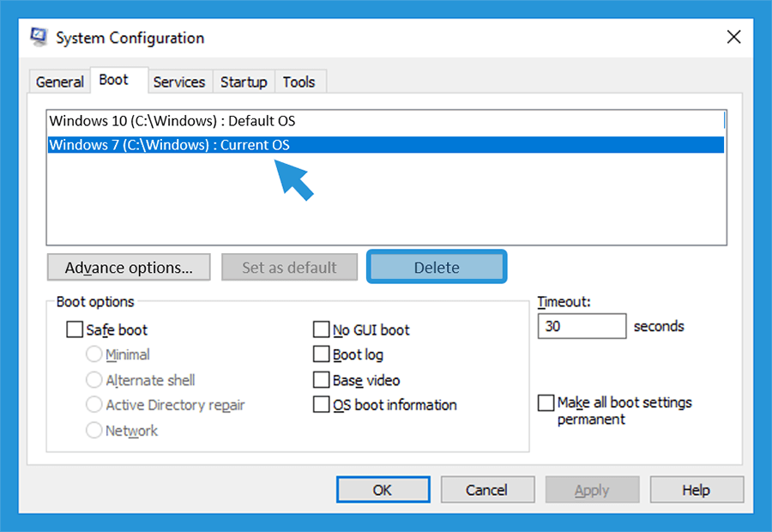Check Make all boot settings permanent

click(x=546, y=402)
